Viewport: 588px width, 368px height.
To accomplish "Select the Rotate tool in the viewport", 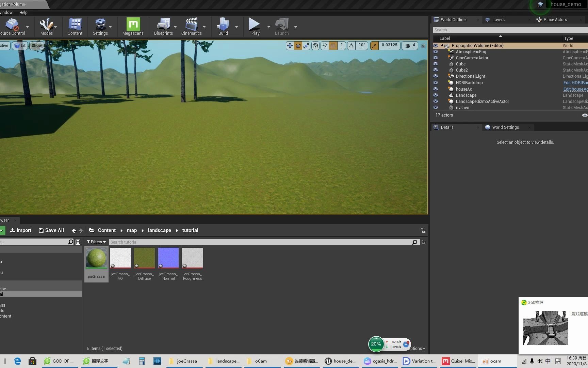I will (298, 45).
